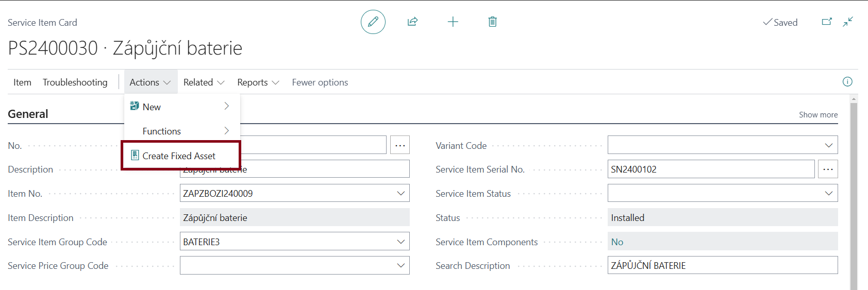Click the Item No. input field
The height and width of the screenshot is (290, 868).
coord(295,193)
